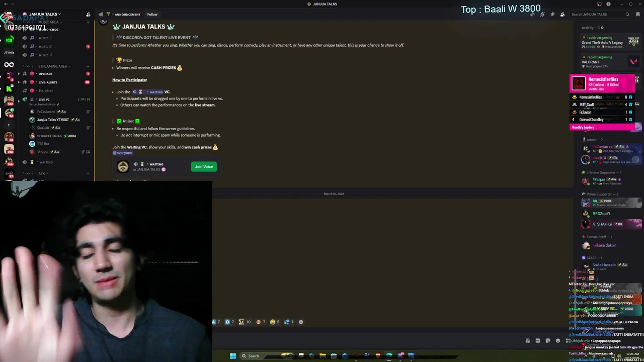
Task: Open the tts-chat channel
Action: pos(55,91)
